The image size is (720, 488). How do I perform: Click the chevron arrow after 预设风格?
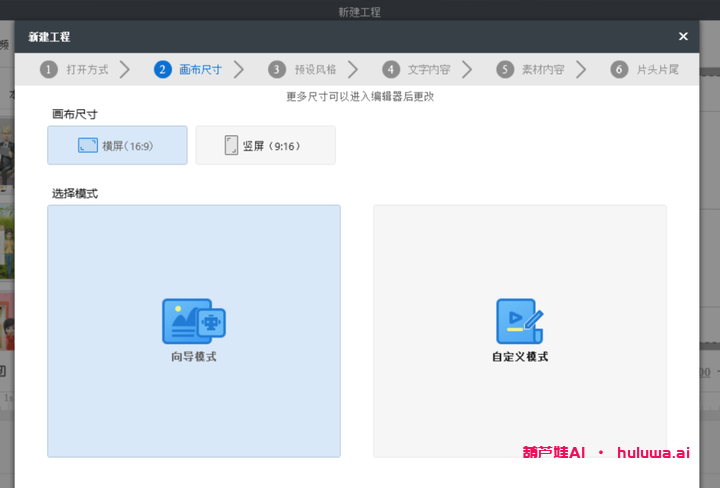click(354, 70)
